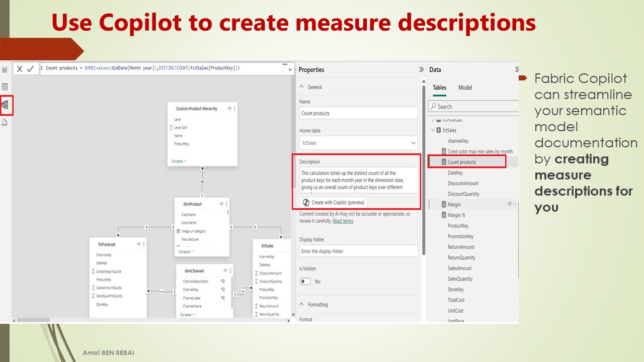Screen dimensions: 644x362
Task: Click fctSales table icon in Data pane
Action: tap(439, 130)
